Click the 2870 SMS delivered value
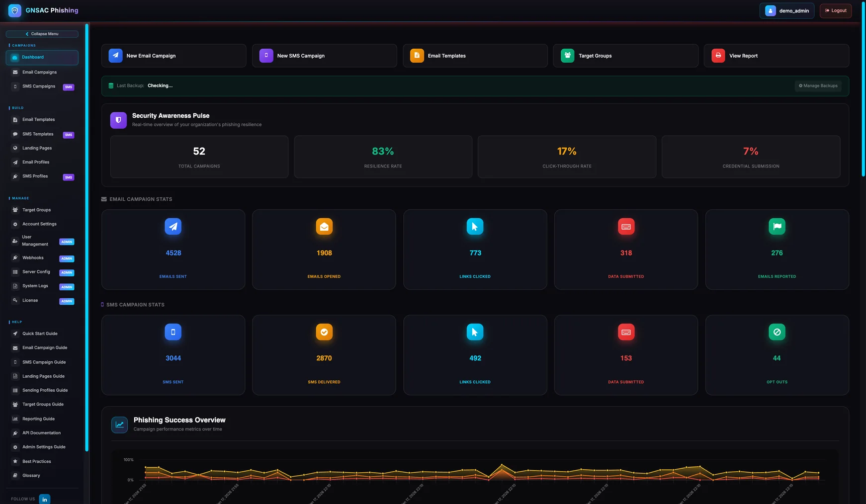866x504 pixels. 324,358
